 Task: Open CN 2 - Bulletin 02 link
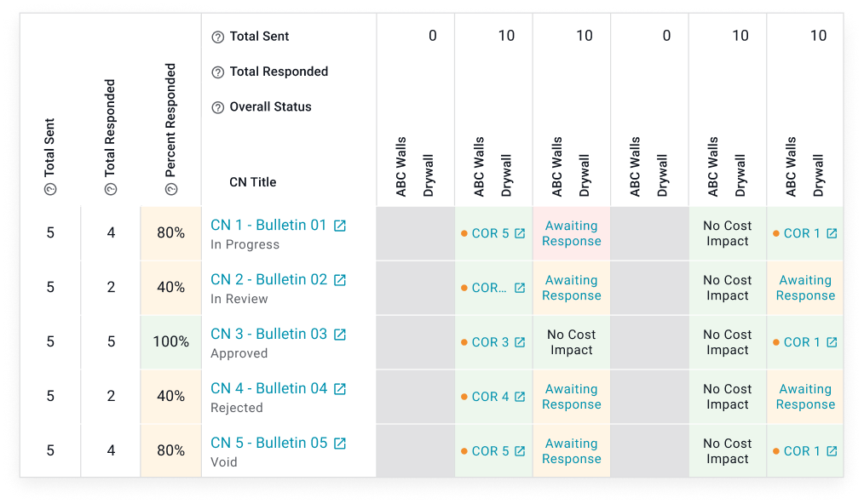[x=268, y=279]
